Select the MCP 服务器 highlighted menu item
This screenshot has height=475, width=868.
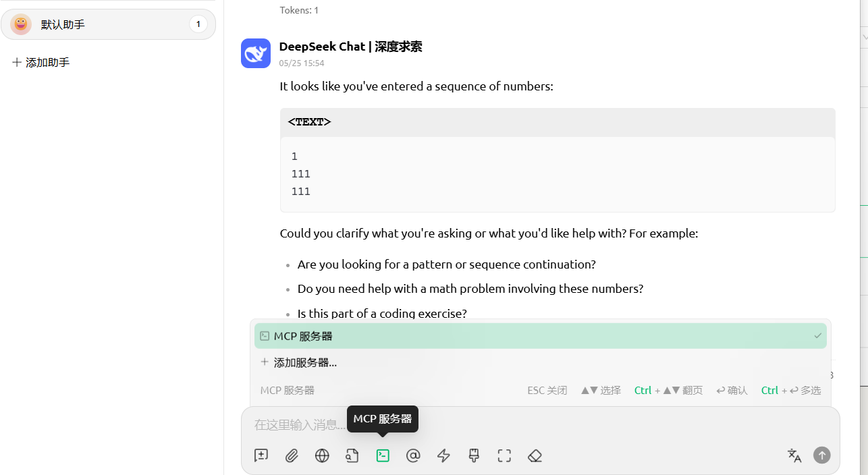[541, 336]
